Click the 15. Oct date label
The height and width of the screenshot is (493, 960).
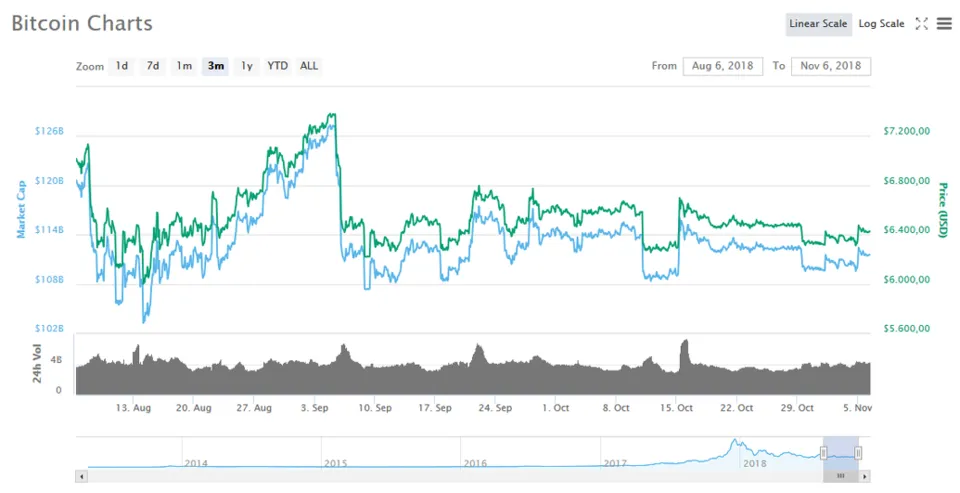pos(676,408)
